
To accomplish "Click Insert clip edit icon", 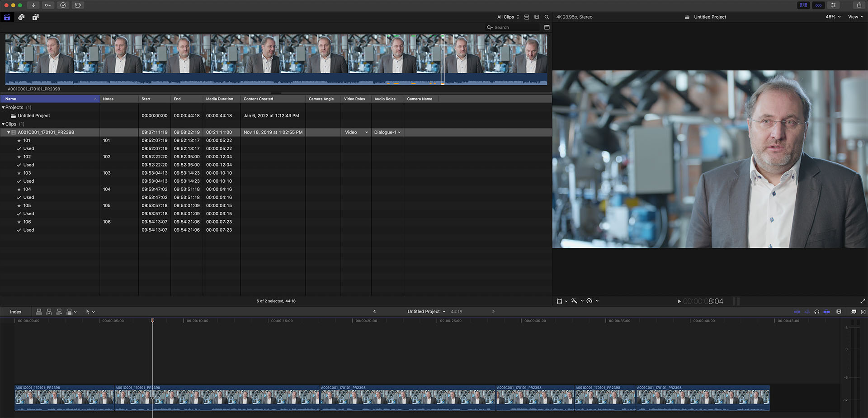I will click(49, 312).
